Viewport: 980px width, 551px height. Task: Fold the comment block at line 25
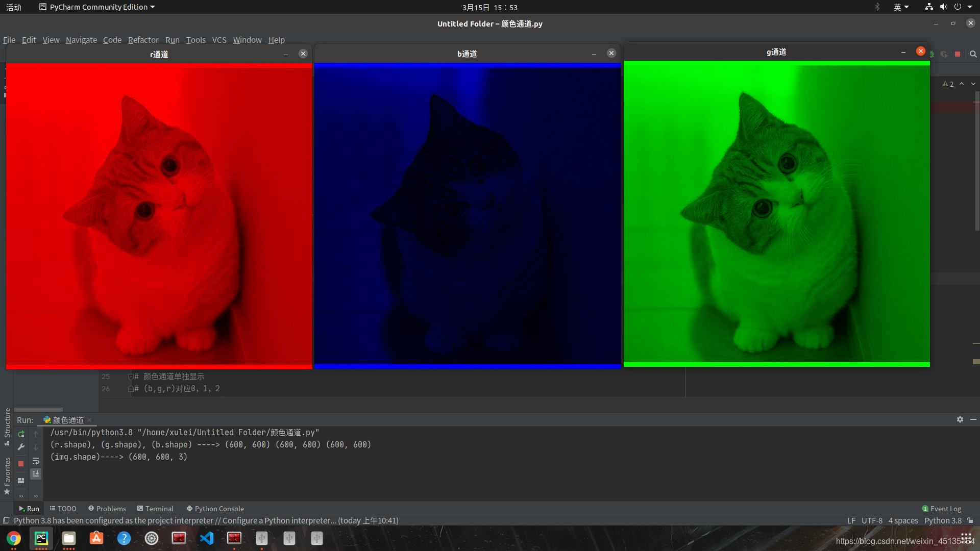(x=130, y=377)
